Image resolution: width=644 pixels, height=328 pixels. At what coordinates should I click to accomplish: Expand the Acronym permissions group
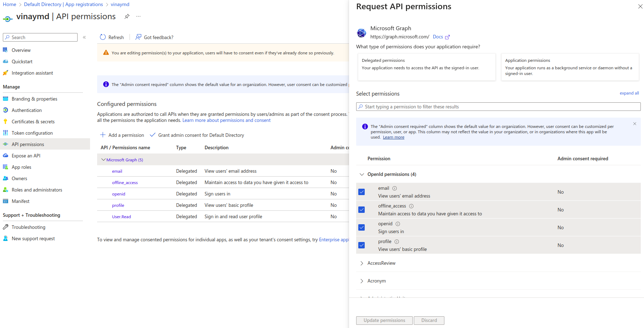coord(362,281)
